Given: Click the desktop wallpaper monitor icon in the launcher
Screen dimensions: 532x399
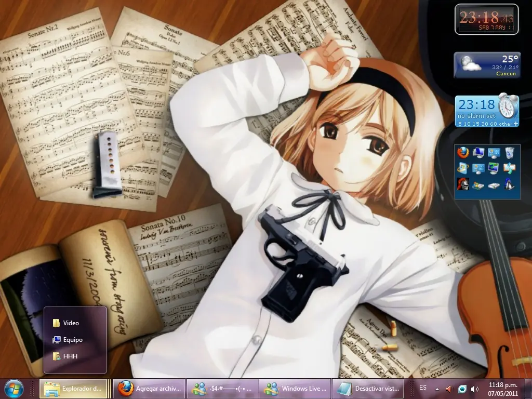Looking at the screenshot, I should (x=494, y=168).
